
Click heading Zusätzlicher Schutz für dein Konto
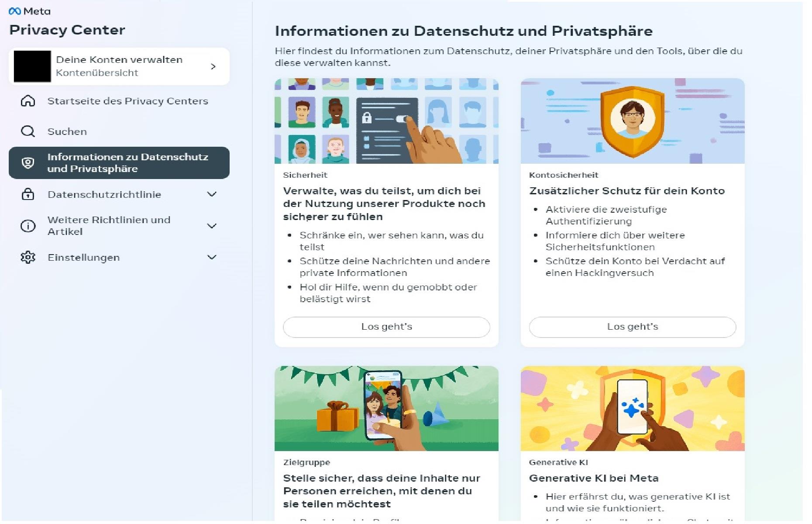627,191
